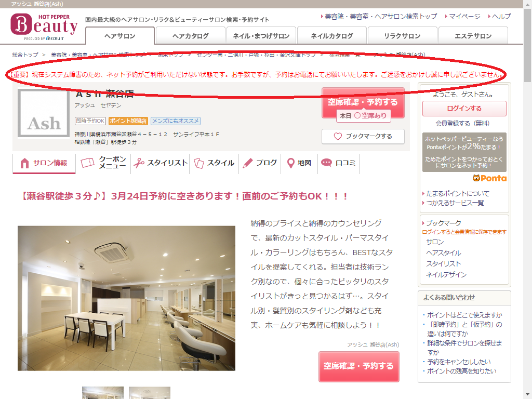Viewport: 532px width, 399px height.
Task: Open マイページ link
Action: point(464,16)
